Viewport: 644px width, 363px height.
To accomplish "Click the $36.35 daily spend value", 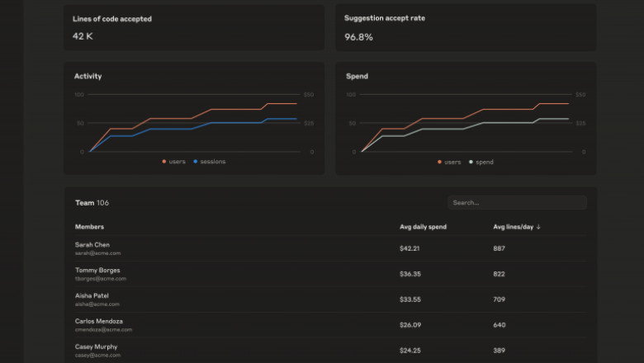I will pyautogui.click(x=410, y=274).
